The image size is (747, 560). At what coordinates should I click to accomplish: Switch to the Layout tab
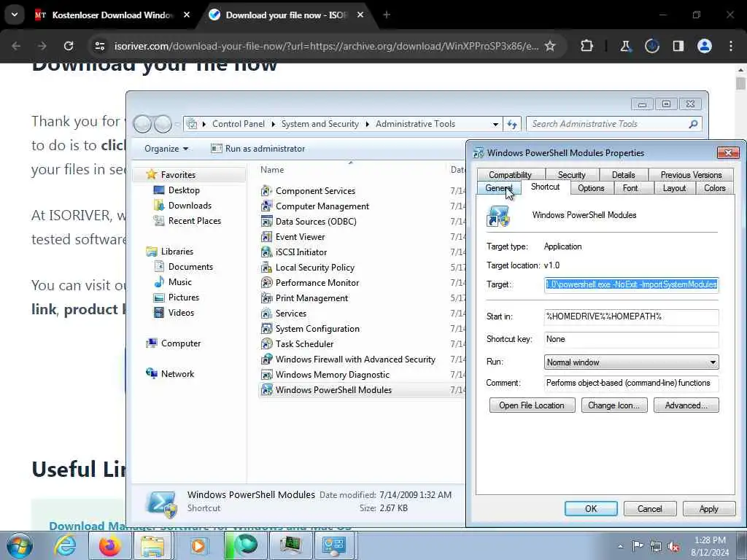coord(674,188)
